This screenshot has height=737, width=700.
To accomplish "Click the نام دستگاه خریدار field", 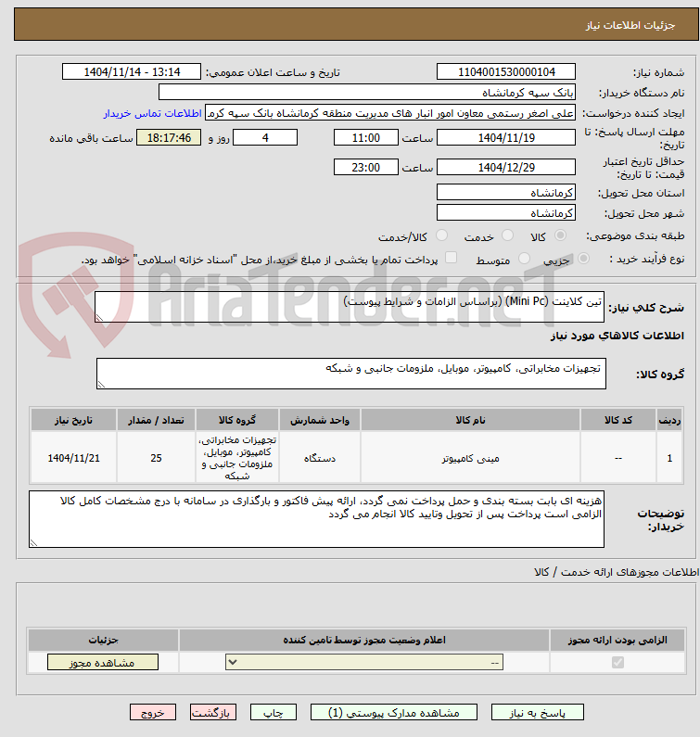I will [367, 92].
